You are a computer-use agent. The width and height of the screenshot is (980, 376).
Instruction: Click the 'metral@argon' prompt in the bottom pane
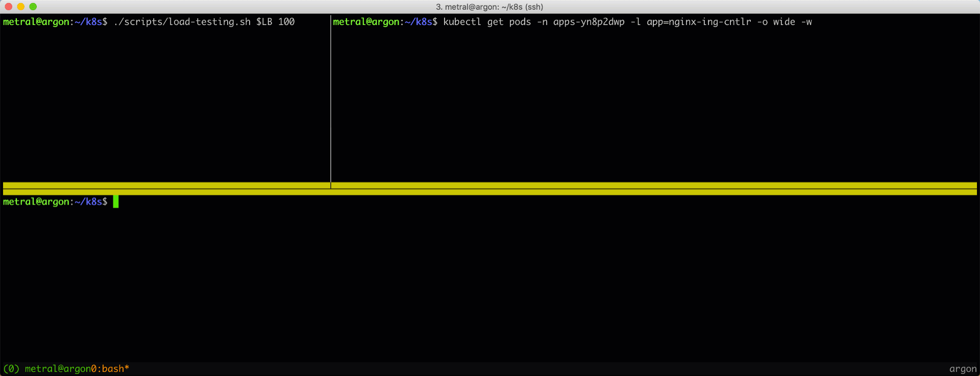point(36,202)
